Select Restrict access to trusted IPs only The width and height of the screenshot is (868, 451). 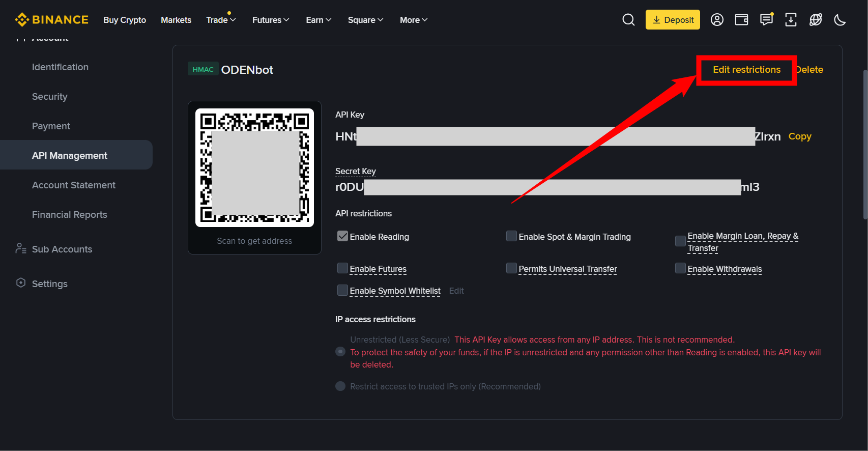coord(340,386)
